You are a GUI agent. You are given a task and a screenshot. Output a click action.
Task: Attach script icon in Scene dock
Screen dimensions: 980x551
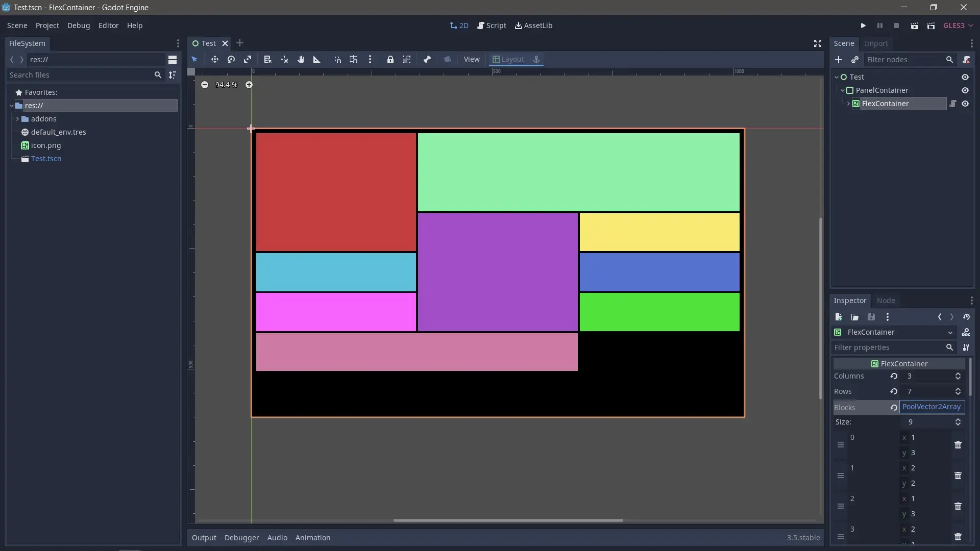(x=966, y=60)
